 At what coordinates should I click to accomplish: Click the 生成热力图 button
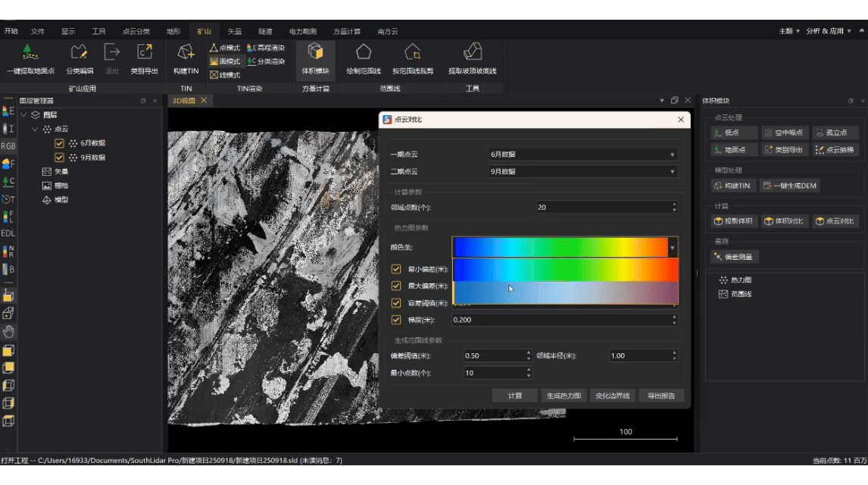tap(564, 396)
